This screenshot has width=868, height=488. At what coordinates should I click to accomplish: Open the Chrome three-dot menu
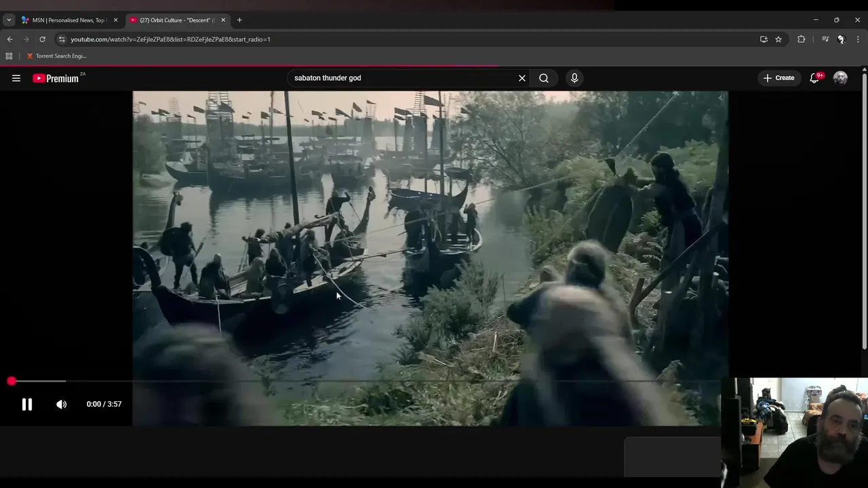[x=858, y=39]
